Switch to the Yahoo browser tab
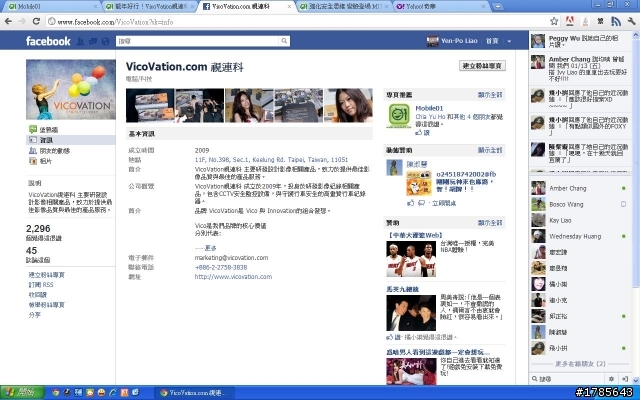Viewport: 640px width, 400px height. 441,7
